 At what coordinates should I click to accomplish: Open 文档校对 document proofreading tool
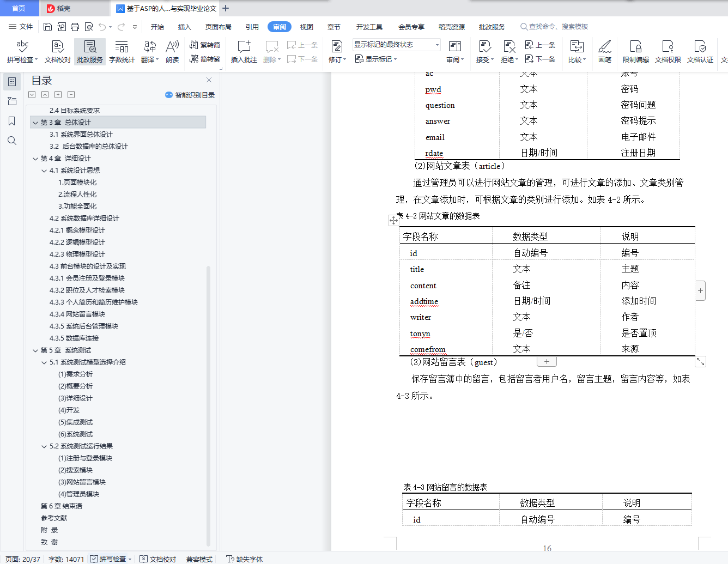(58, 52)
